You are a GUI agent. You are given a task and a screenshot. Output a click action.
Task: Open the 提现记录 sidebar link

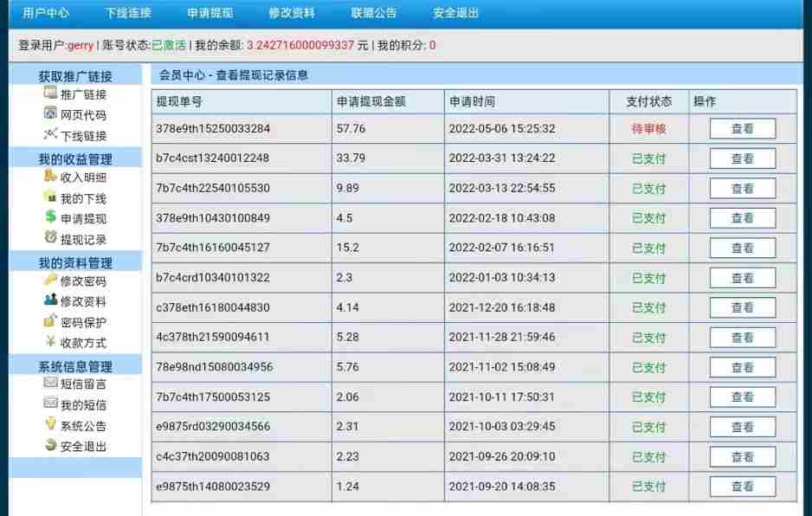(x=83, y=239)
